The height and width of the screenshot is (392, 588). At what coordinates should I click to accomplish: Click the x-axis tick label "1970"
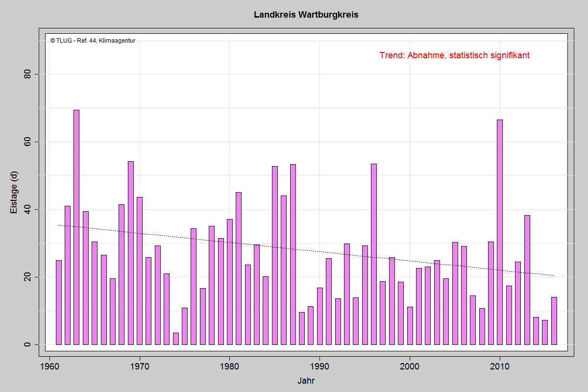click(x=140, y=366)
